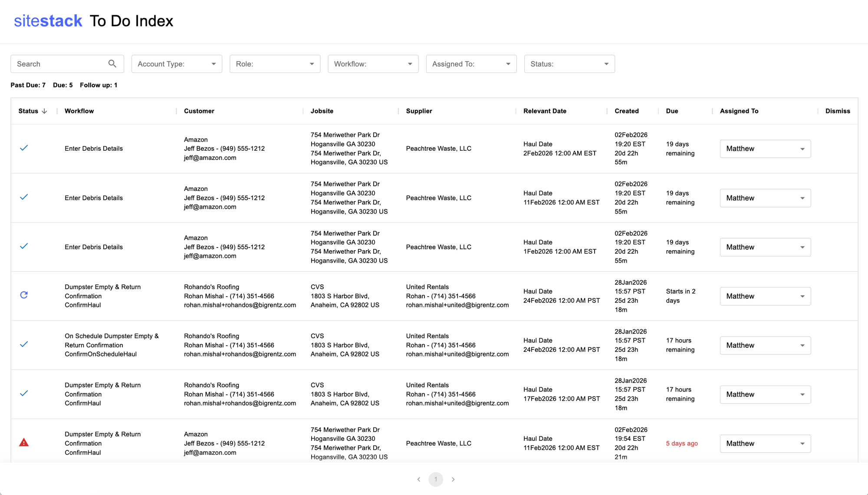The image size is (868, 495).
Task: Expand the Assigned To filter dropdown
Action: [471, 64]
